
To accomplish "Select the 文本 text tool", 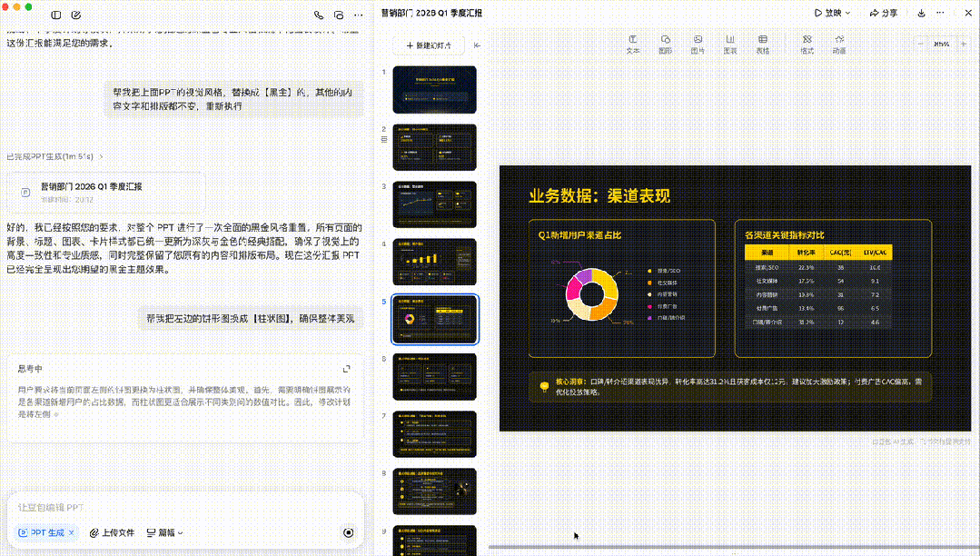I will coord(633,45).
